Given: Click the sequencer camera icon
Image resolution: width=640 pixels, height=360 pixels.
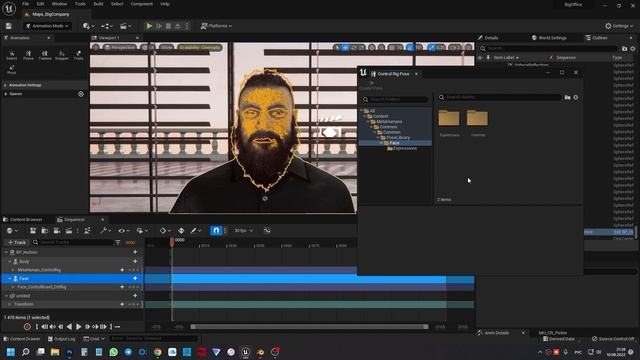Looking at the screenshot, I should [57, 231].
